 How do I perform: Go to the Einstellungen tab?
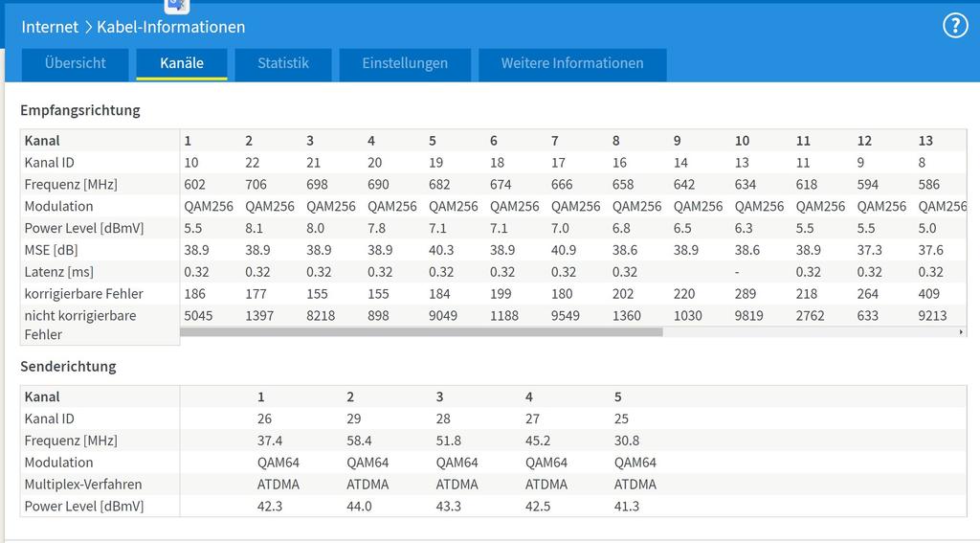coord(405,64)
